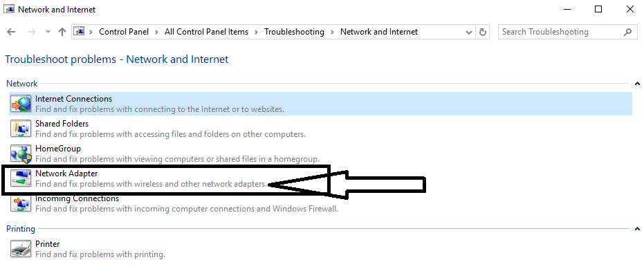The image size is (644, 280).
Task: Click the Network Adapter troubleshooter icon
Action: 20,178
